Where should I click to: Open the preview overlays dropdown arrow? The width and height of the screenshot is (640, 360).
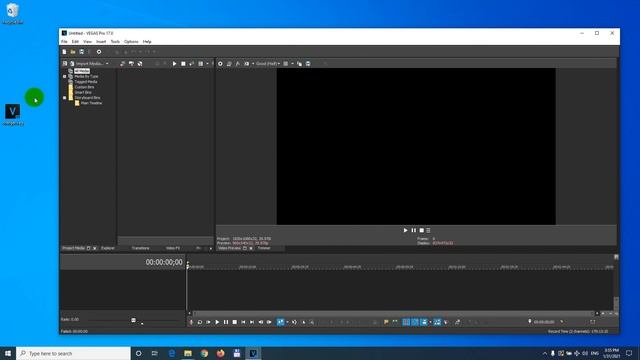[292, 64]
